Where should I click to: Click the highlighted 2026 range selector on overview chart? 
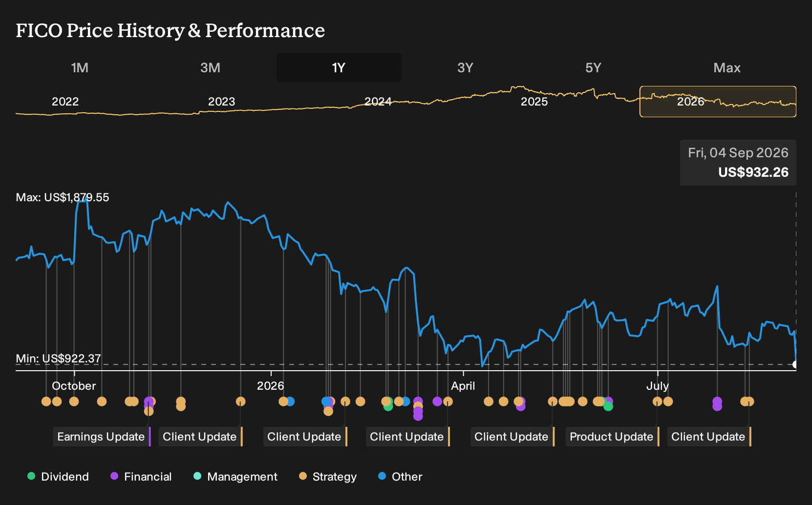coord(718,102)
